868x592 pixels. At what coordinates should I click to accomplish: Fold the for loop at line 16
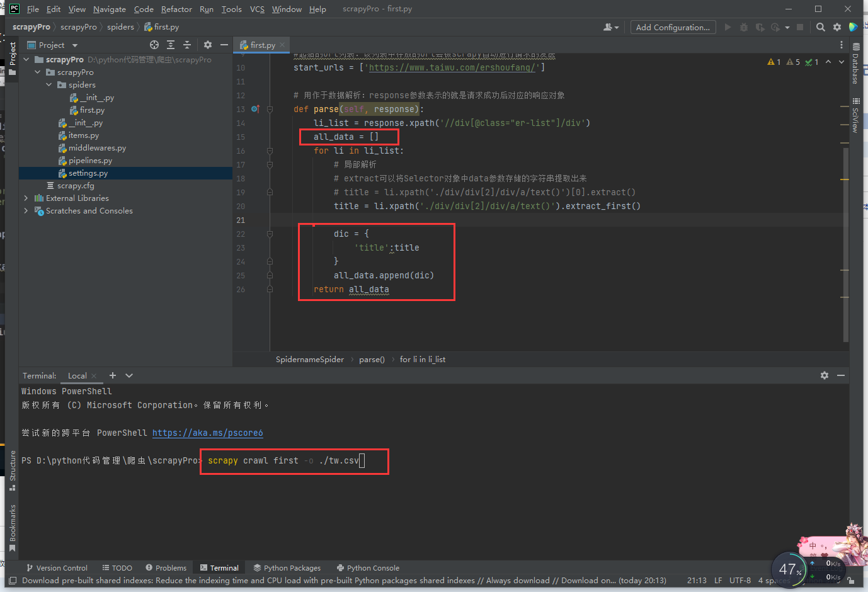coord(270,151)
